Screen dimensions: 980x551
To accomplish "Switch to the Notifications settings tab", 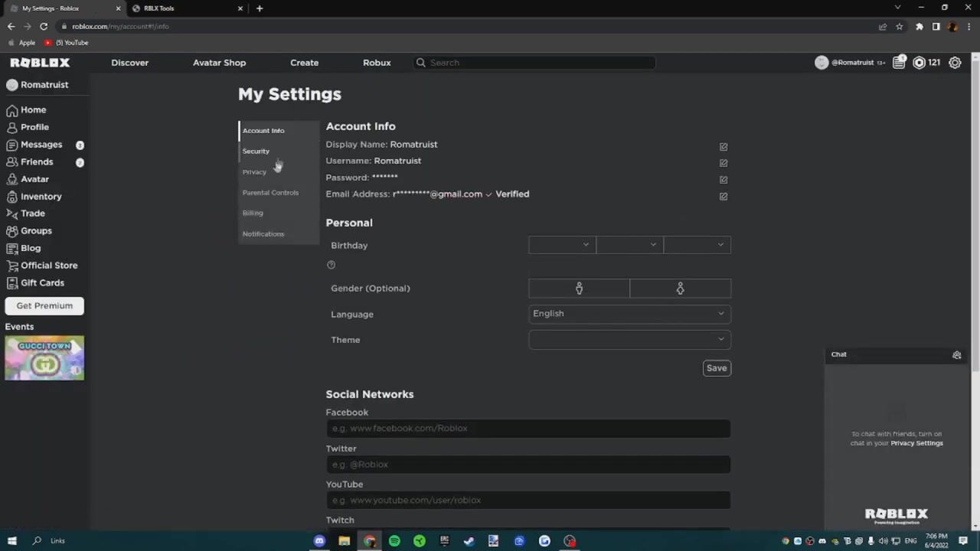I will tap(279, 234).
